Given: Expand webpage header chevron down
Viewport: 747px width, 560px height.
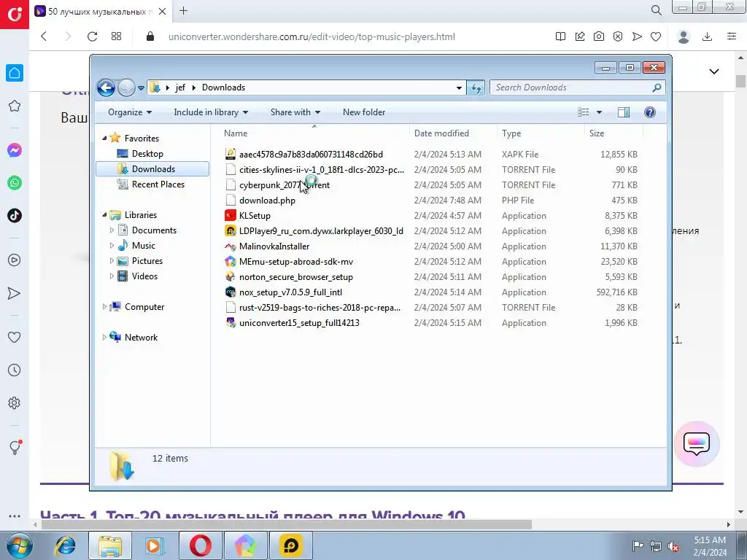Looking at the screenshot, I should [x=713, y=71].
